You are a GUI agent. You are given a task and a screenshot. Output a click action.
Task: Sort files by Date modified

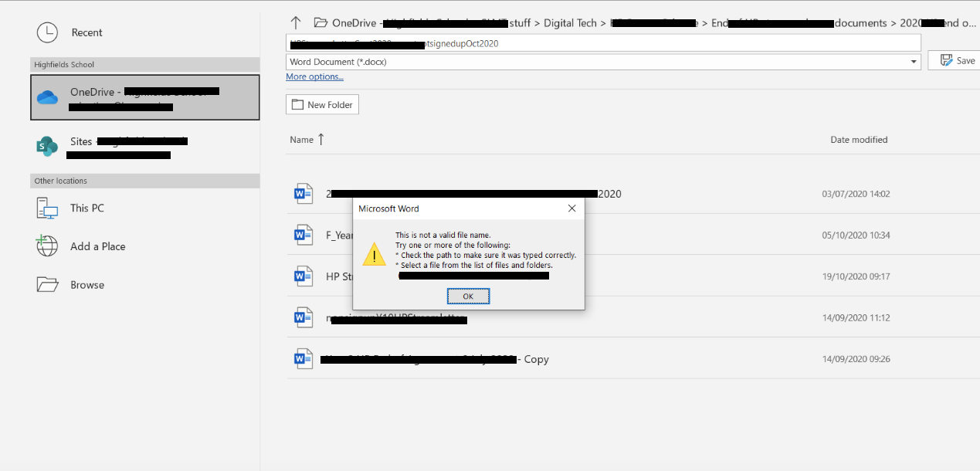tap(859, 139)
